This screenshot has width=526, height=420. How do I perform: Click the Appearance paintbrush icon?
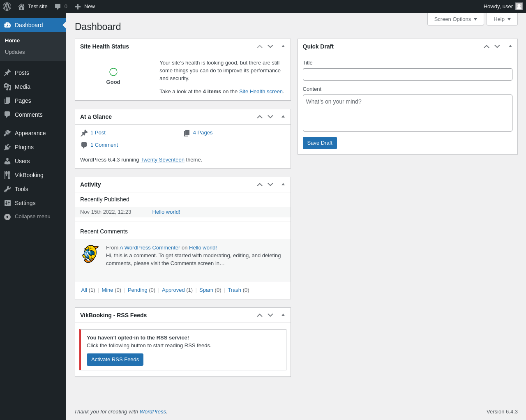coord(7,133)
